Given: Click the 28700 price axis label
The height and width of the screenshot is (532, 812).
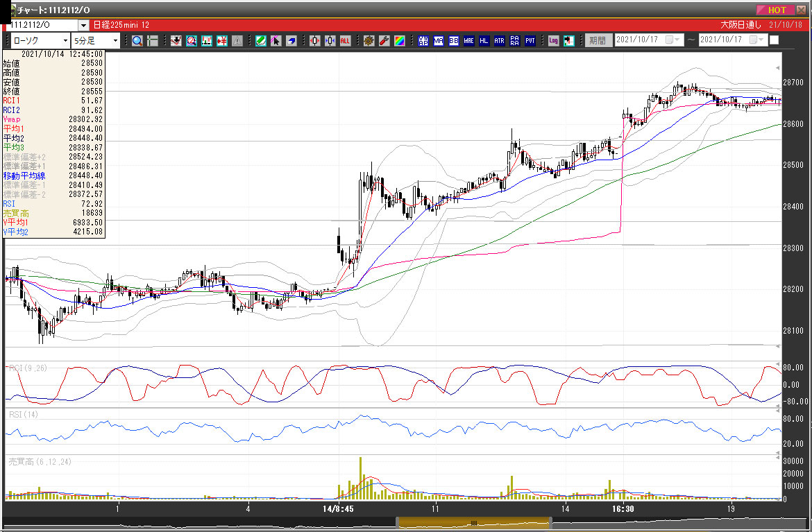Looking at the screenshot, I should click(793, 83).
